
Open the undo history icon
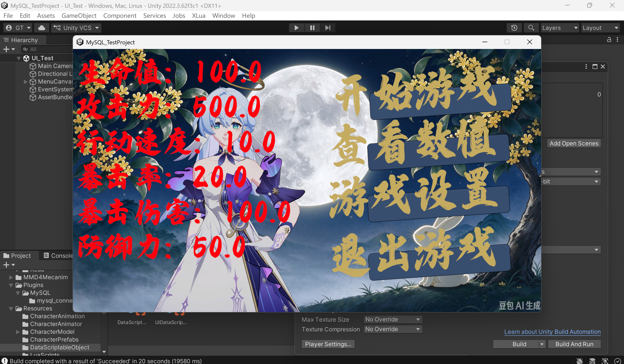514,28
